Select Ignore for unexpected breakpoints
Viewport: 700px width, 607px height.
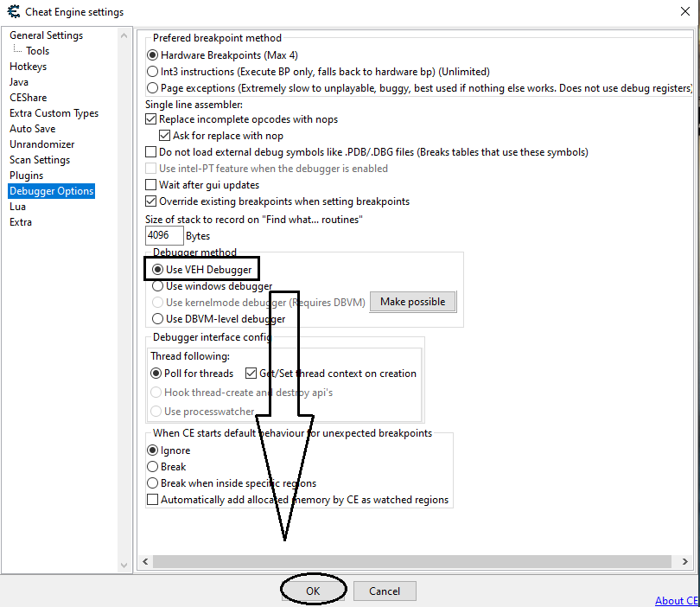[x=169, y=450]
